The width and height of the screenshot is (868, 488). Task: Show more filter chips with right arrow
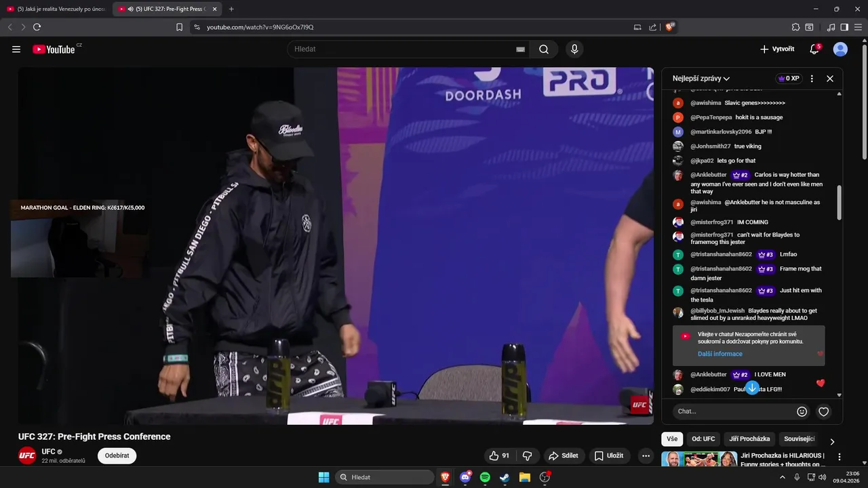(x=832, y=442)
